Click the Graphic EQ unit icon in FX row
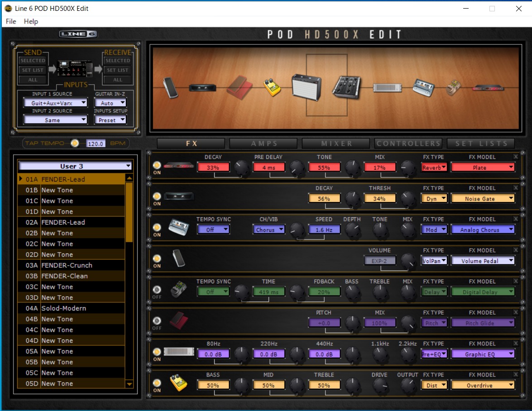The width and height of the screenshot is (532, 411). 179,352
